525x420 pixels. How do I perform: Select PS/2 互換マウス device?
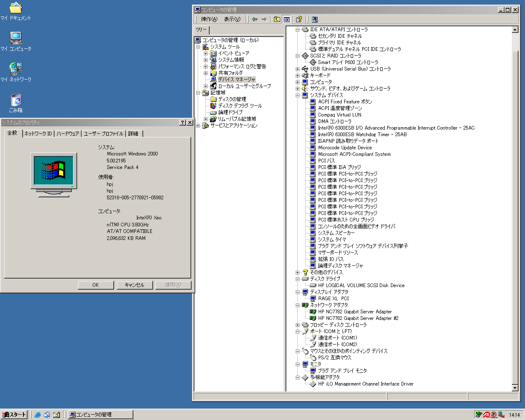335,358
